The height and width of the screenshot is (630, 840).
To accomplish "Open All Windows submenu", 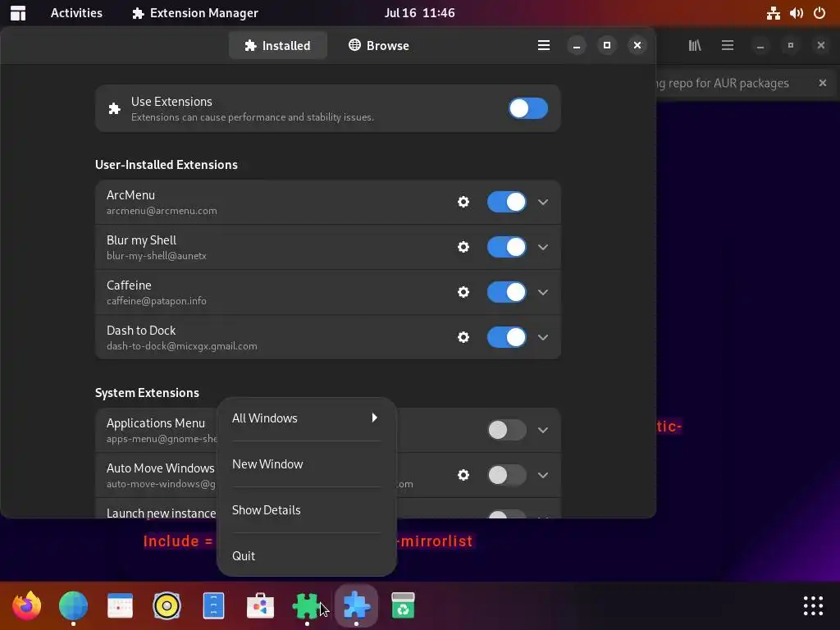I will [307, 418].
